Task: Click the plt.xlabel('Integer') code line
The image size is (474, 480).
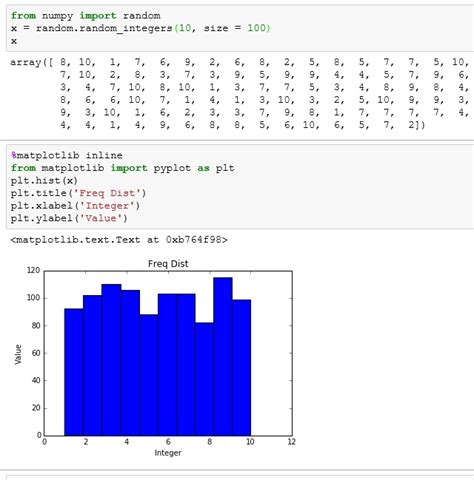Action: click(75, 206)
